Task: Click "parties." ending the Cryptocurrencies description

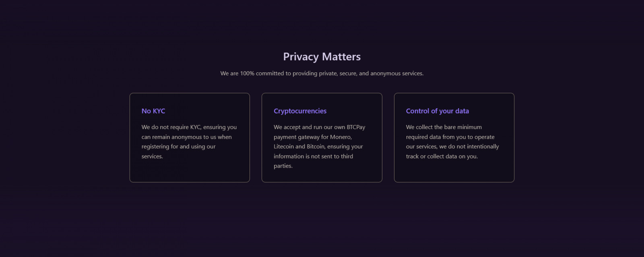Action: pos(283,166)
